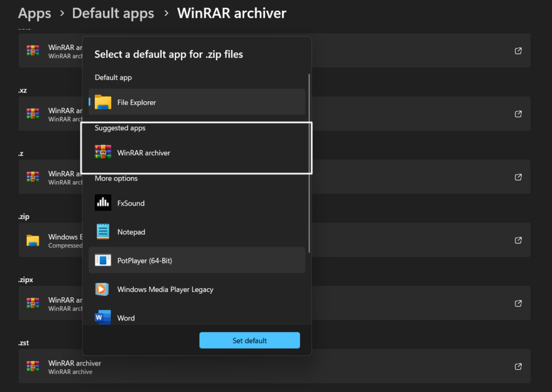Open the external link on the .zst row
The image size is (552, 392).
coord(517,367)
